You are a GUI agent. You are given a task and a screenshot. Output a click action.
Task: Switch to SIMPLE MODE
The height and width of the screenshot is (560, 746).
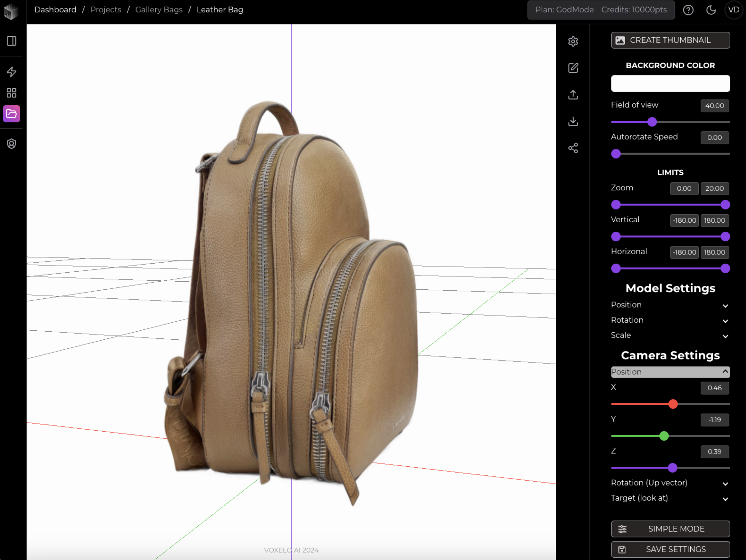pyautogui.click(x=670, y=528)
